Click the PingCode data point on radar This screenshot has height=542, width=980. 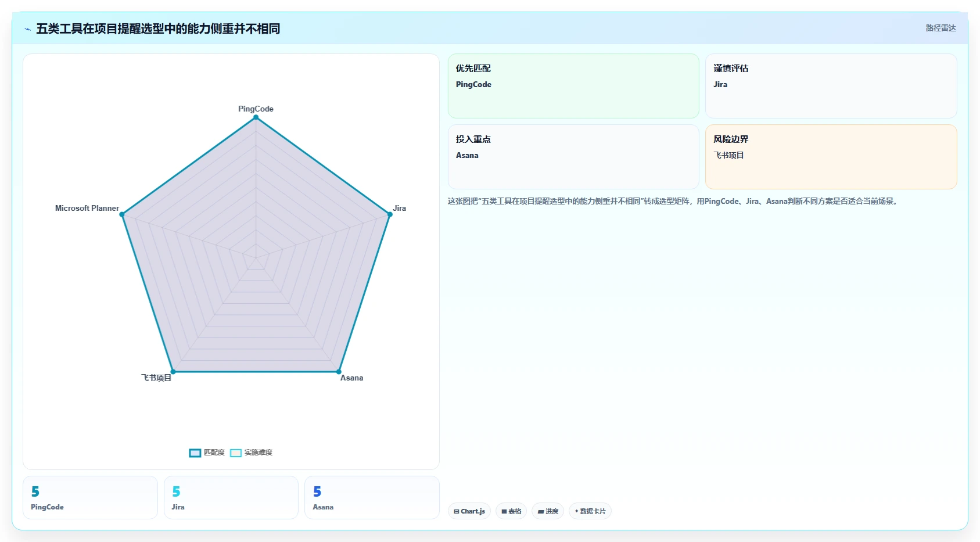256,117
